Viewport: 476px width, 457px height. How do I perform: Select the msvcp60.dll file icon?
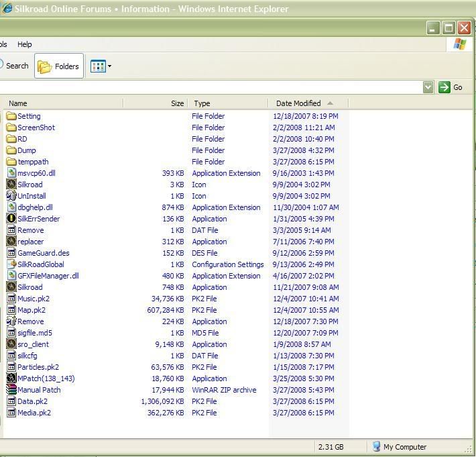point(11,173)
